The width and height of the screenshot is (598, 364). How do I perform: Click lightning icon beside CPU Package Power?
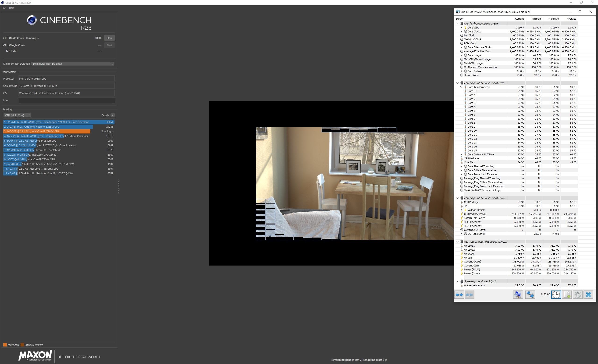click(x=462, y=214)
